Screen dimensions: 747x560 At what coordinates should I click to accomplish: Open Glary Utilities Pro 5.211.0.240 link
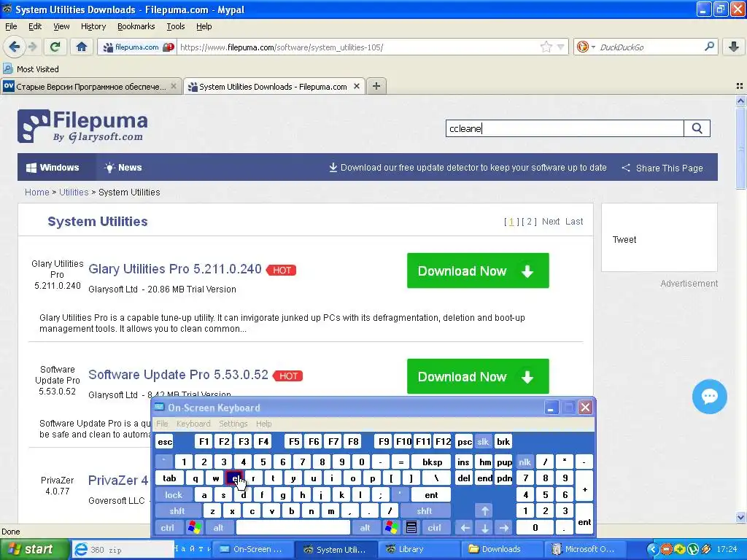pos(175,269)
